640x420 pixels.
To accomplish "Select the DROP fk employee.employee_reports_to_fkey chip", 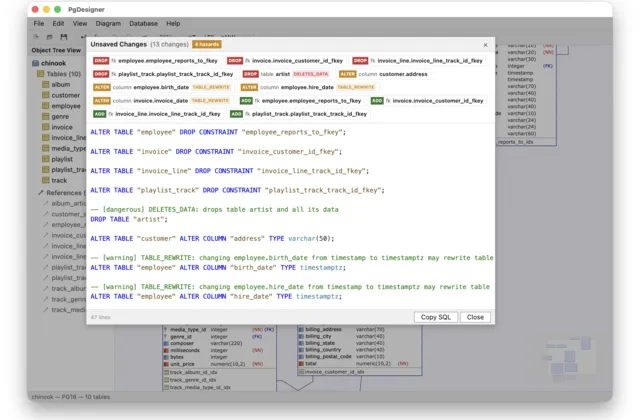I will [156, 61].
